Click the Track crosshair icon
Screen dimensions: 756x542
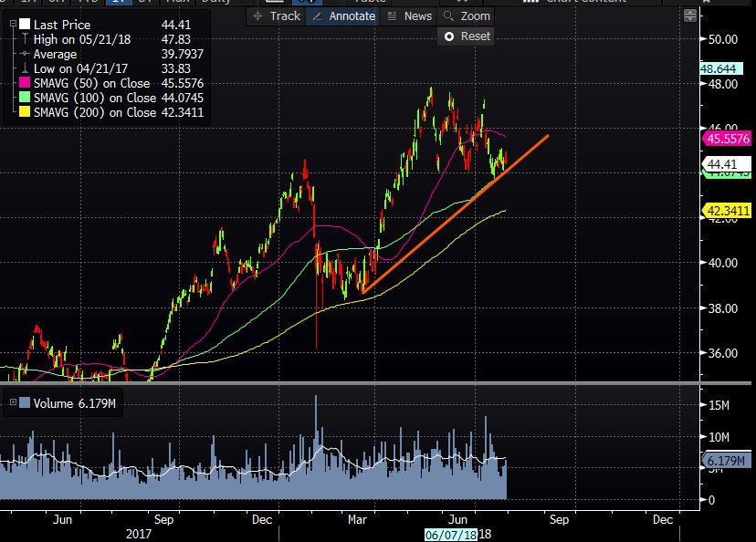coord(257,16)
